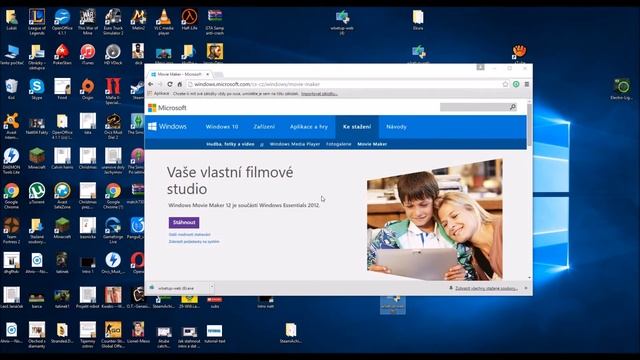This screenshot has width=640, height=360.
Task: Click the mother and son hero image
Action: (x=435, y=220)
